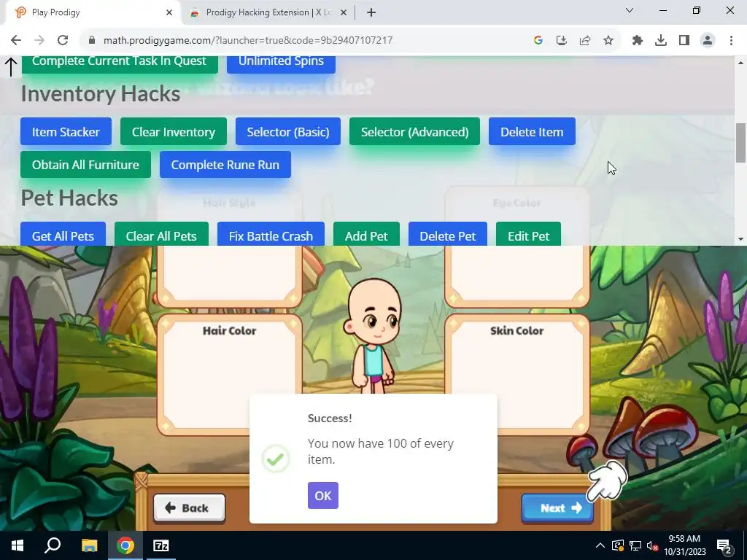Click hack menu scrollbar down arrow
Viewport: 747px width, 560px height.
pos(740,239)
